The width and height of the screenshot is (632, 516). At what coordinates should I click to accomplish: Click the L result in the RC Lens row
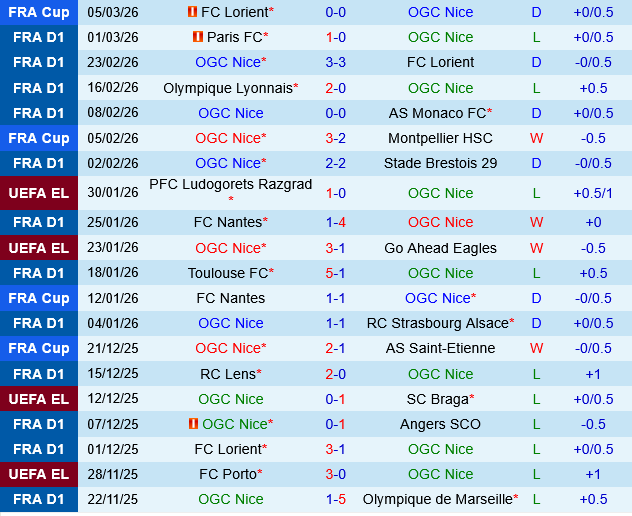coord(536,374)
